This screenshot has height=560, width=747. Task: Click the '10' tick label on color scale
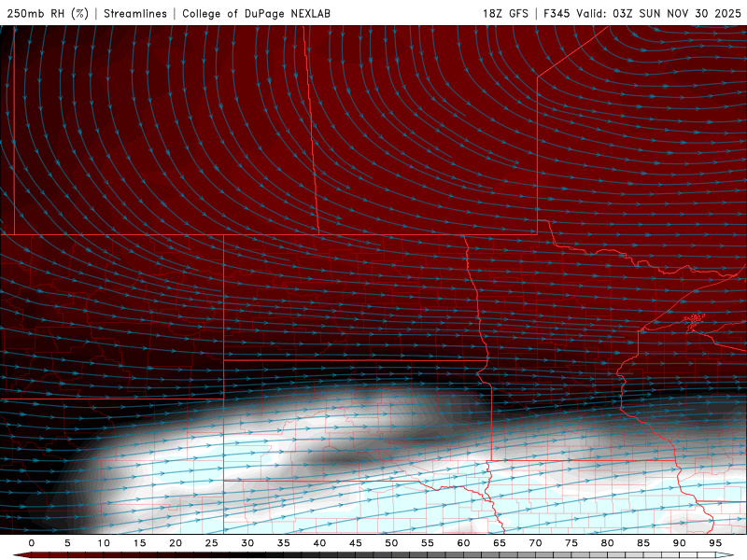tap(104, 543)
